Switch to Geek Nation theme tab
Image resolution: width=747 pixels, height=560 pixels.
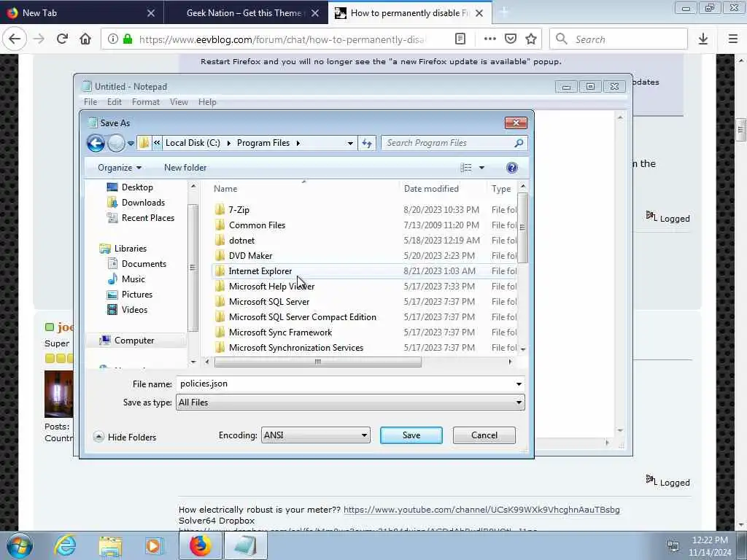coord(245,13)
